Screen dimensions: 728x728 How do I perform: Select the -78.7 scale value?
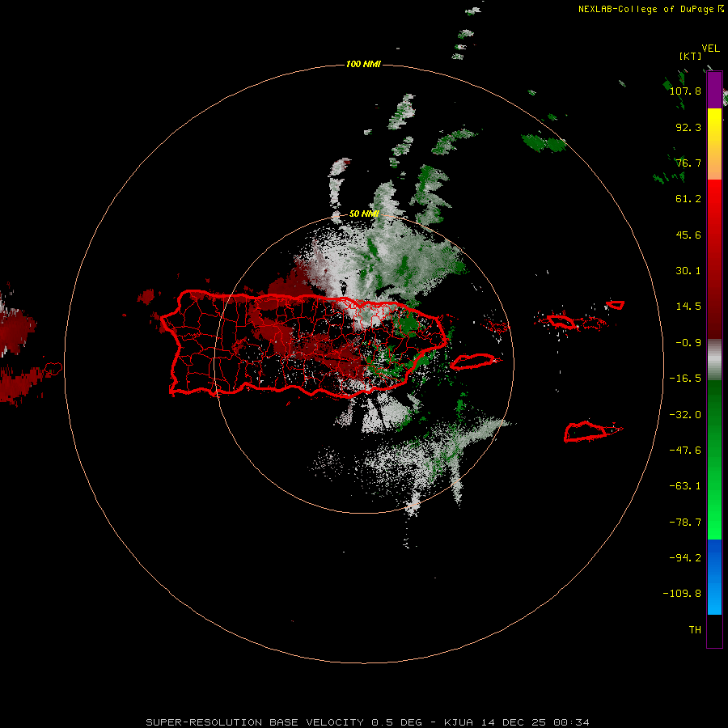[x=685, y=523]
